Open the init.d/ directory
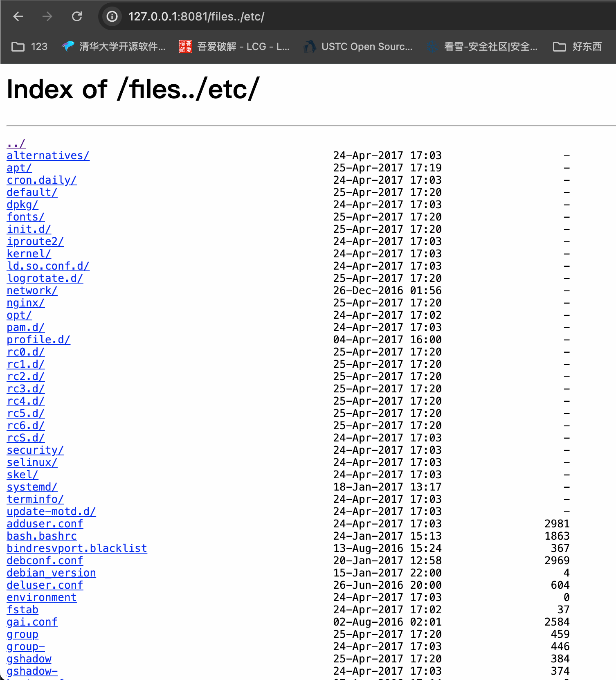Viewport: 616px width, 680px height. (29, 229)
